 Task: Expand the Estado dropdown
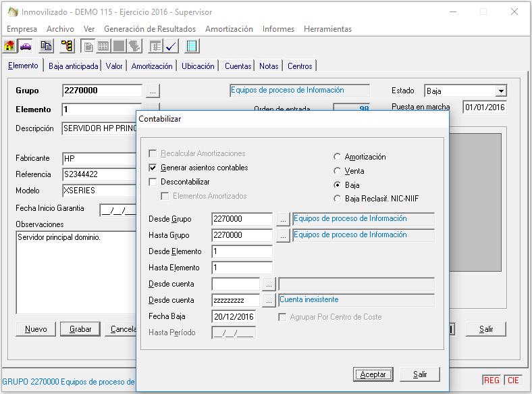501,91
